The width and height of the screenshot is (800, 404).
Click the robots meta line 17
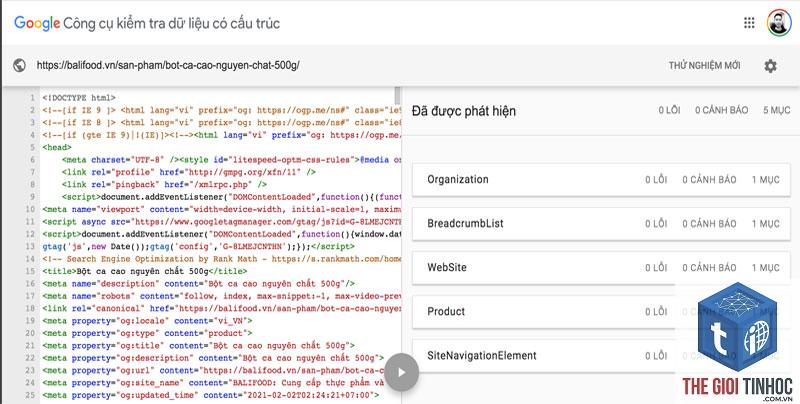pyautogui.click(x=222, y=296)
